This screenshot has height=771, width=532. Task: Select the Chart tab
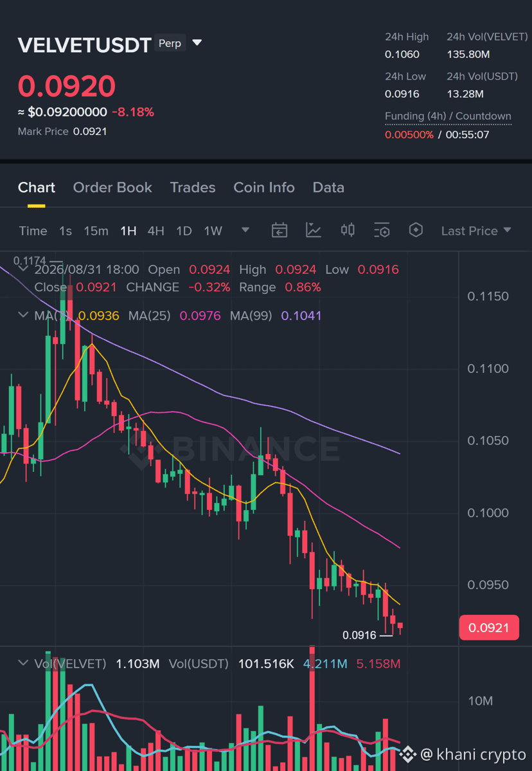point(37,187)
